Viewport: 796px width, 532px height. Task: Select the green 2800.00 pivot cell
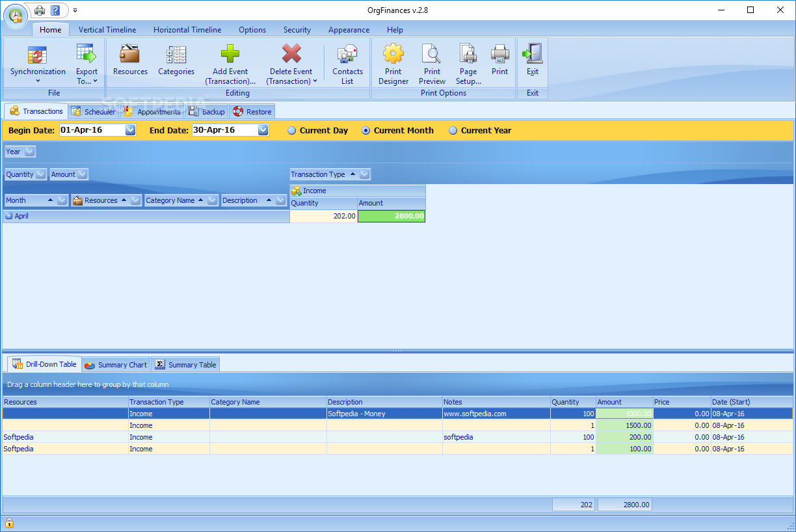tap(391, 216)
